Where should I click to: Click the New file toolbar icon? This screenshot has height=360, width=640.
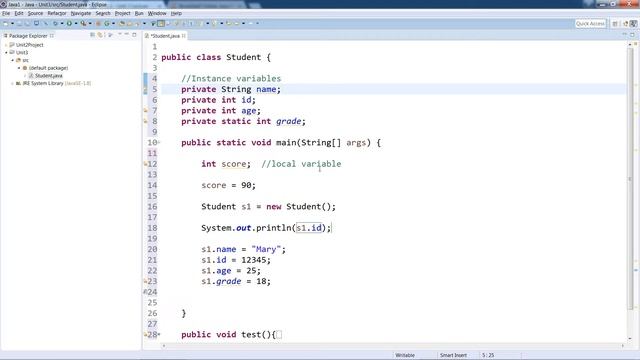6,24
